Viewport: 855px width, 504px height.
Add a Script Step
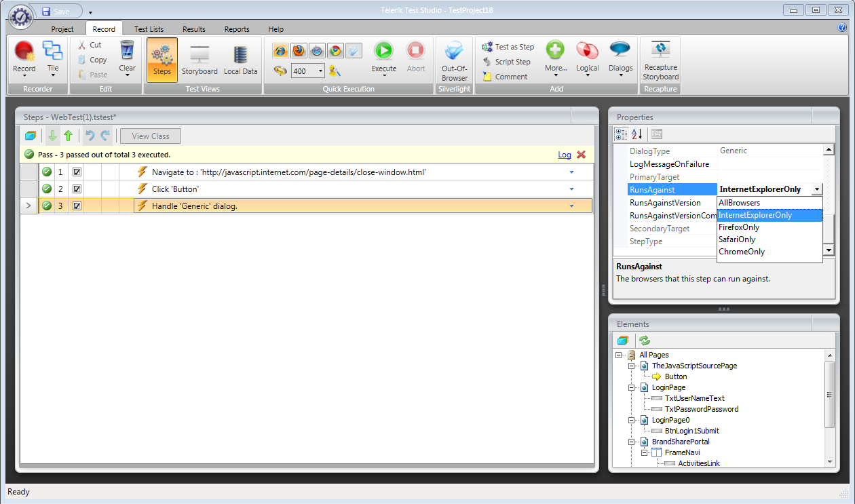(x=507, y=62)
